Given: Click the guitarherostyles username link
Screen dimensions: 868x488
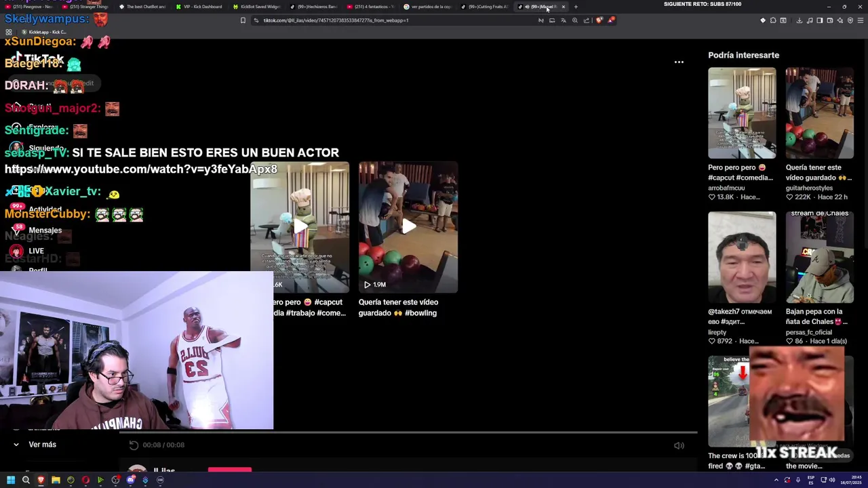Looking at the screenshot, I should pyautogui.click(x=809, y=188).
